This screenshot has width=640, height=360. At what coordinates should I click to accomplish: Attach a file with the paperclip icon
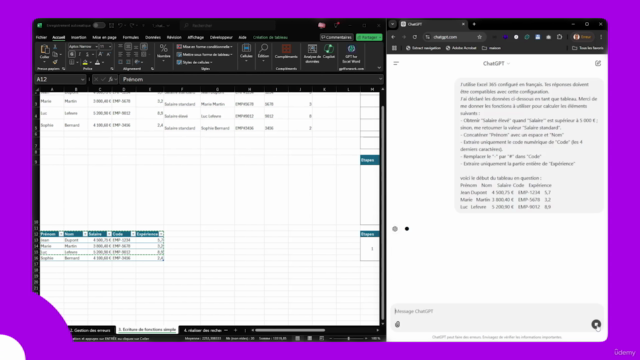click(397, 324)
